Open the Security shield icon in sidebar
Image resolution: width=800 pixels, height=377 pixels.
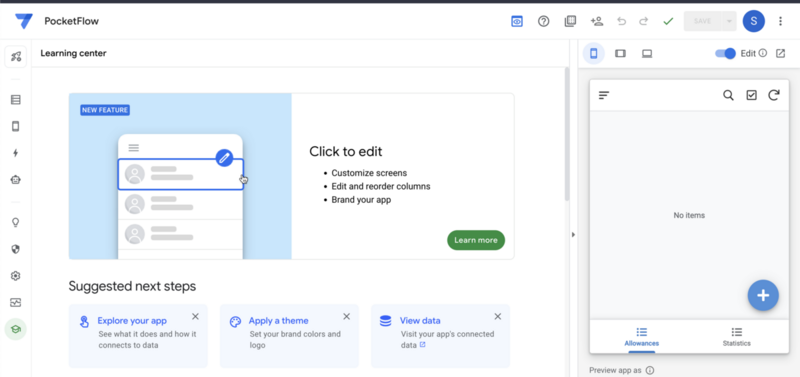coord(16,249)
